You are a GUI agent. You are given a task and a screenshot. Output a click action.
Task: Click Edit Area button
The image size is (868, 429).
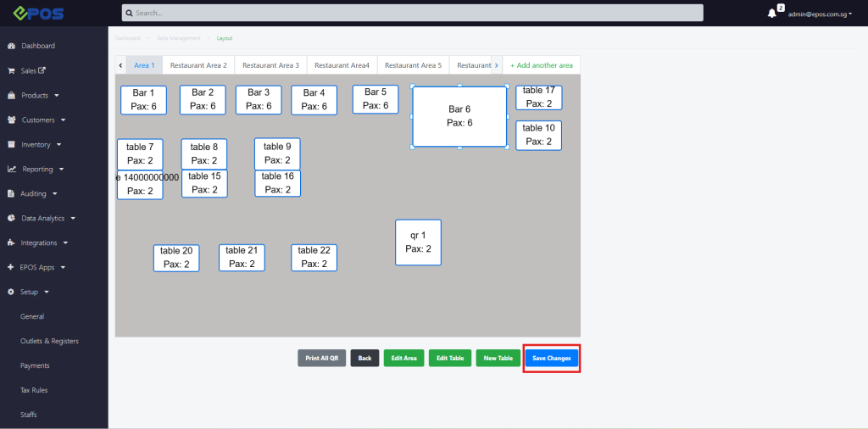click(x=404, y=358)
